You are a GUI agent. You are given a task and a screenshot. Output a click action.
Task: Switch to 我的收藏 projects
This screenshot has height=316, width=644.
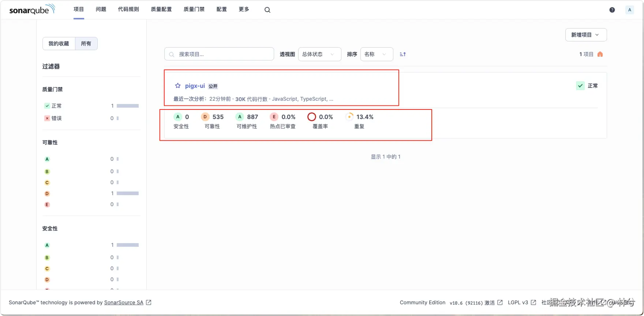59,44
